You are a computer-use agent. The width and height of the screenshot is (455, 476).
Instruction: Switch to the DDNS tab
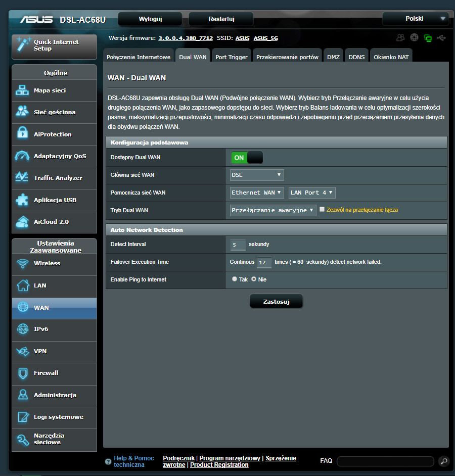[356, 57]
